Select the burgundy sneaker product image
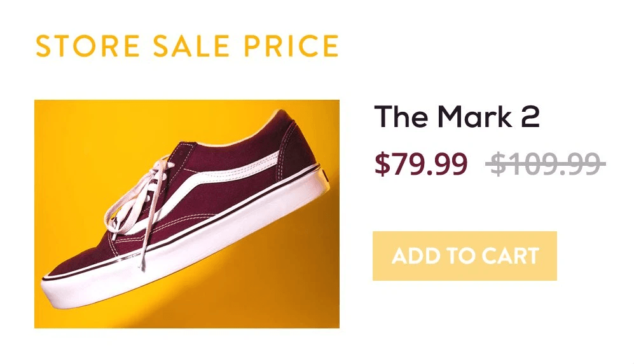 (186, 214)
